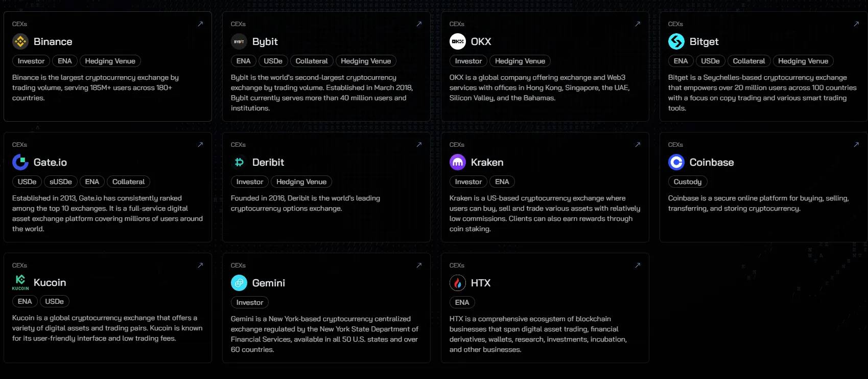The width and height of the screenshot is (868, 379).
Task: Click the Bitget logo icon
Action: coord(676,41)
